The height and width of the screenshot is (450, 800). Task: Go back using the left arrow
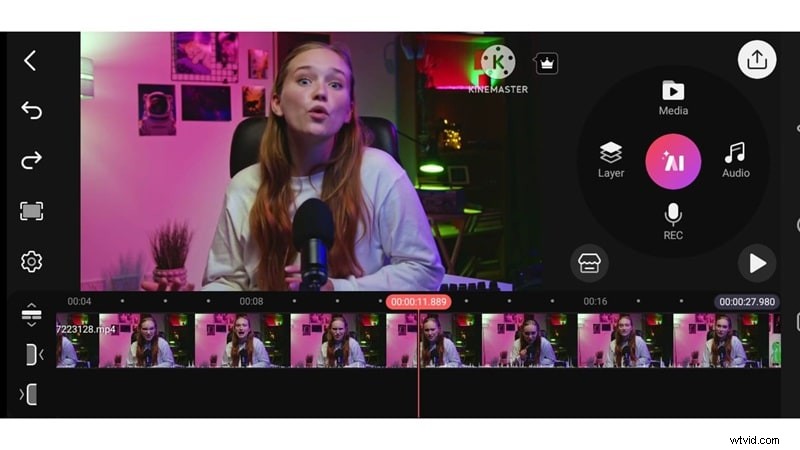tap(31, 61)
